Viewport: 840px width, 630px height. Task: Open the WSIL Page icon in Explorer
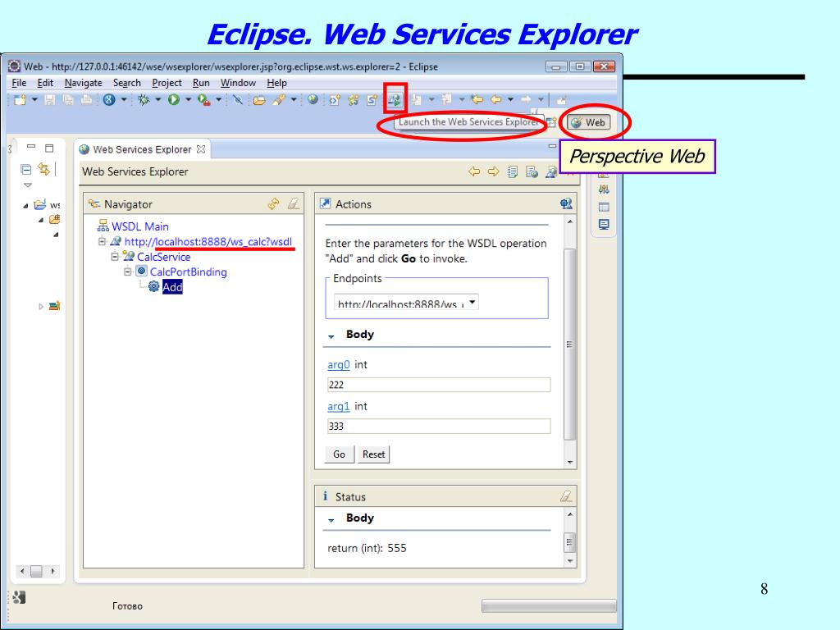[x=532, y=172]
